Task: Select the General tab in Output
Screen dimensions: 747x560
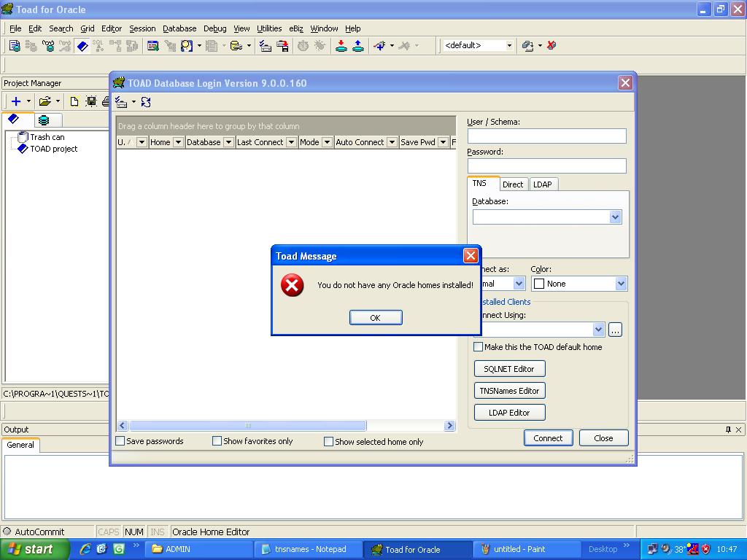Action: click(20, 445)
